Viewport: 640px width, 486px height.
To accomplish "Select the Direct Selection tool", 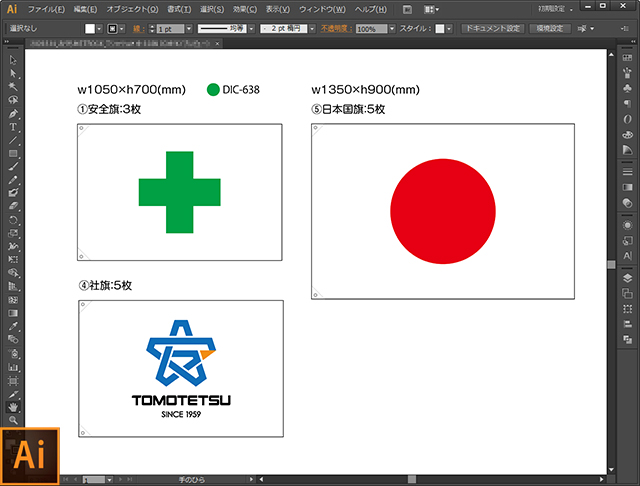I will click(x=13, y=73).
